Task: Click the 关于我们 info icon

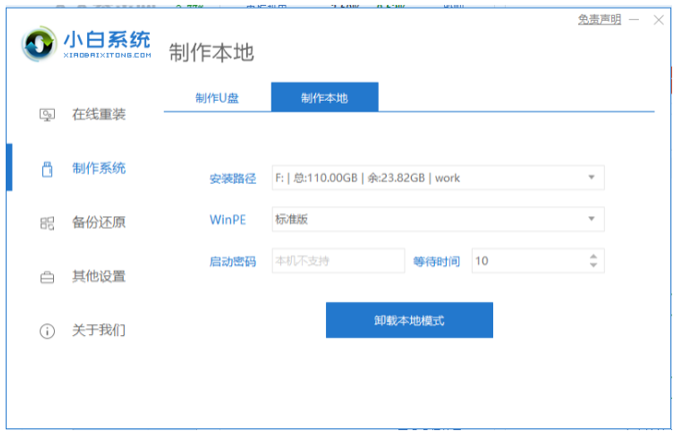Action: (x=46, y=330)
